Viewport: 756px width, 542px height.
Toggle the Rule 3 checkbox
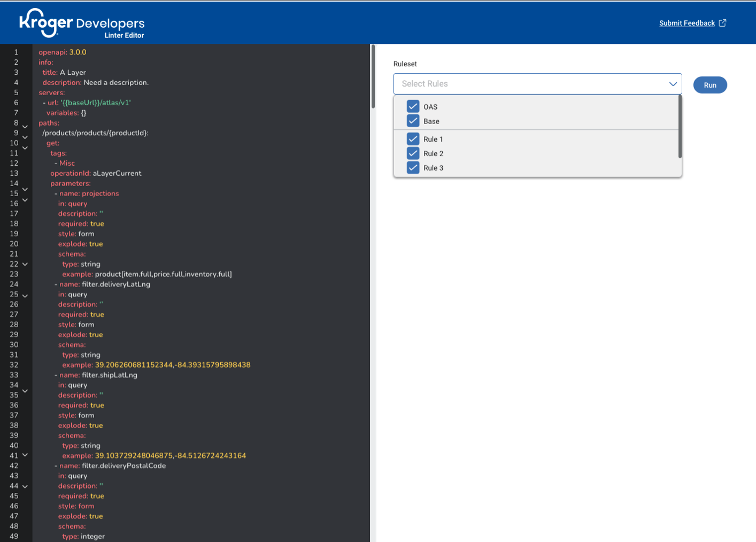pos(413,168)
